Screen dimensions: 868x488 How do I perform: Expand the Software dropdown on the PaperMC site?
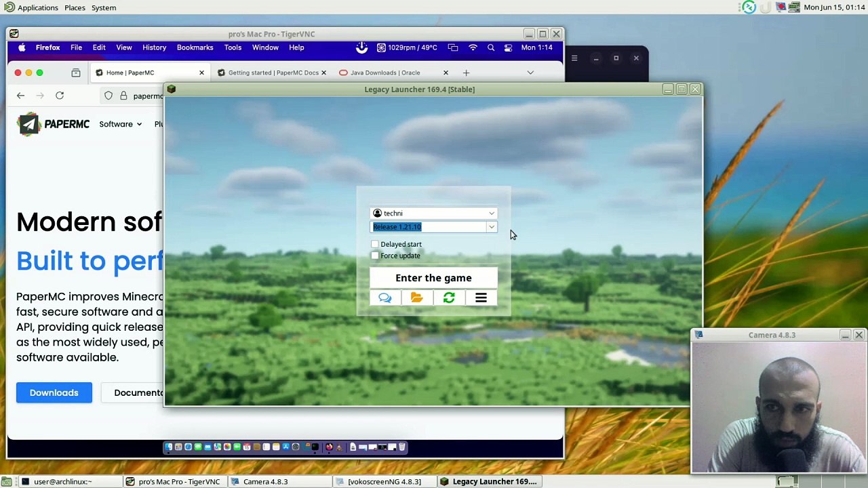pyautogui.click(x=120, y=124)
